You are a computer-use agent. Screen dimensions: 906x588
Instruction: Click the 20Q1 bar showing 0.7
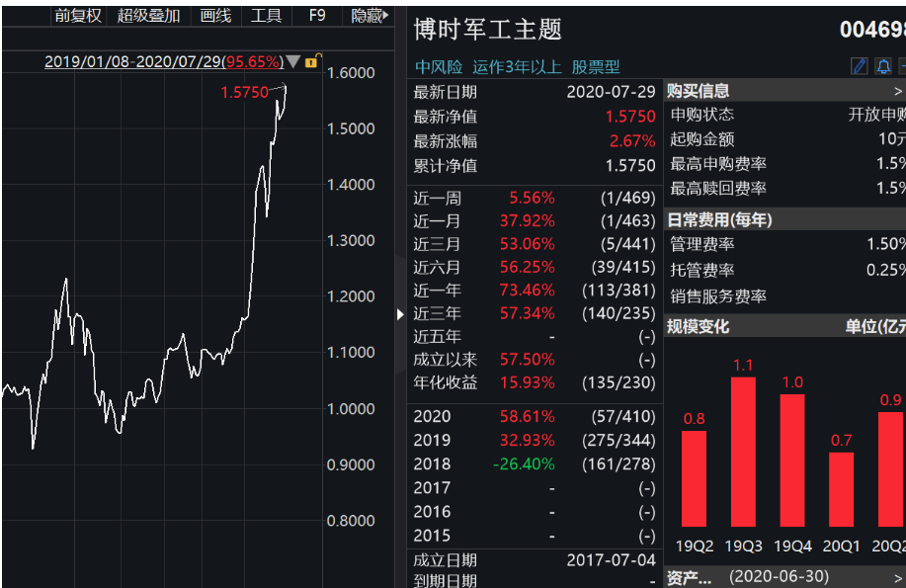coord(842,490)
